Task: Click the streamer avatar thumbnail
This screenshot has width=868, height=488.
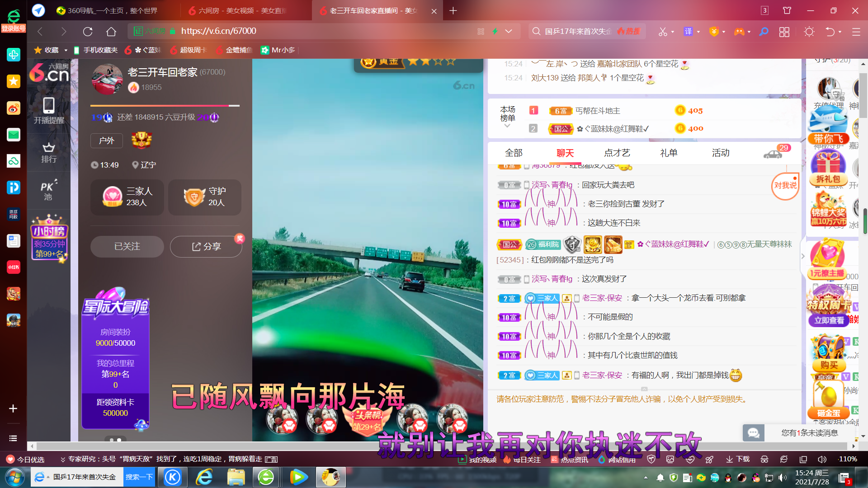Action: (107, 79)
